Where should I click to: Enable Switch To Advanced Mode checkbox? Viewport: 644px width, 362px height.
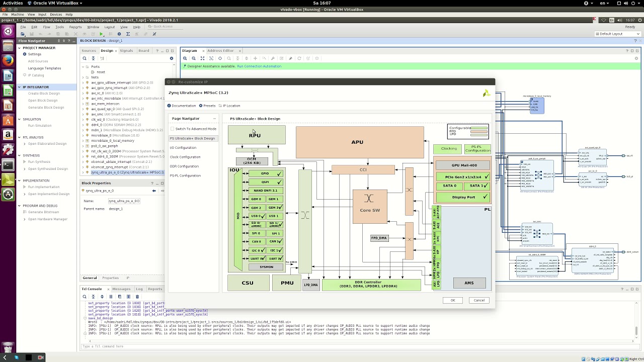pos(173,129)
